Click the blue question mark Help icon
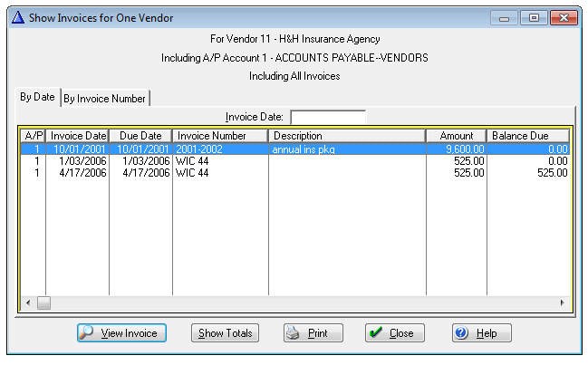Image resolution: width=588 pixels, height=365 pixels. 461,333
